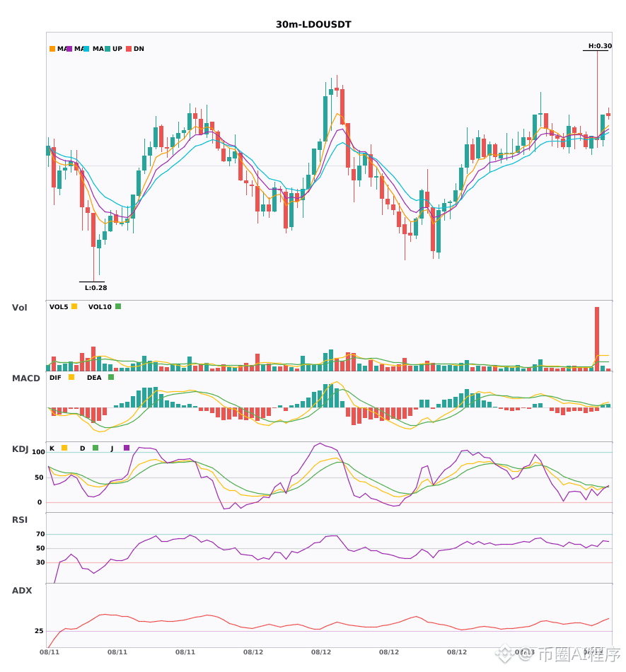This screenshot has width=626, height=672.
Task: Toggle the green UP legend swatch
Action: click(x=108, y=49)
